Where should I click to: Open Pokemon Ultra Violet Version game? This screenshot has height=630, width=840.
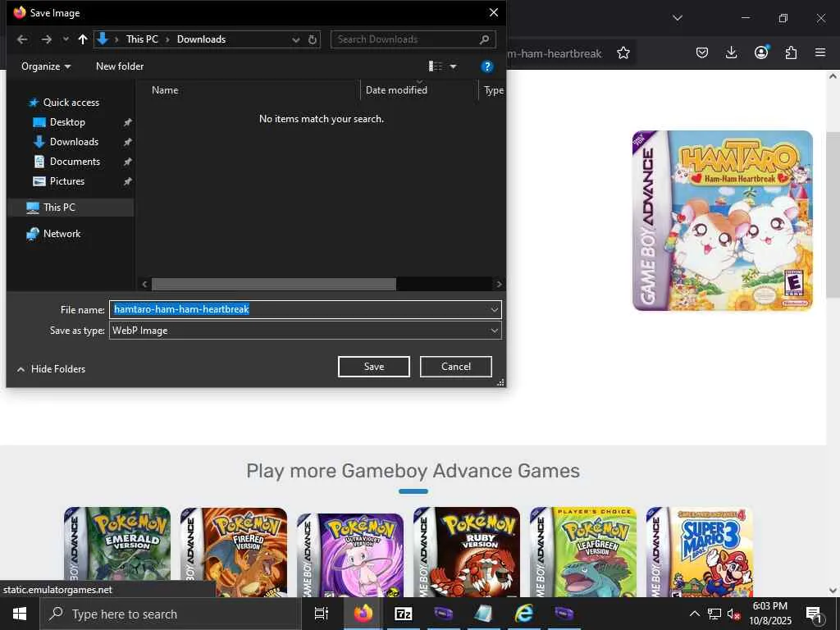(350, 555)
